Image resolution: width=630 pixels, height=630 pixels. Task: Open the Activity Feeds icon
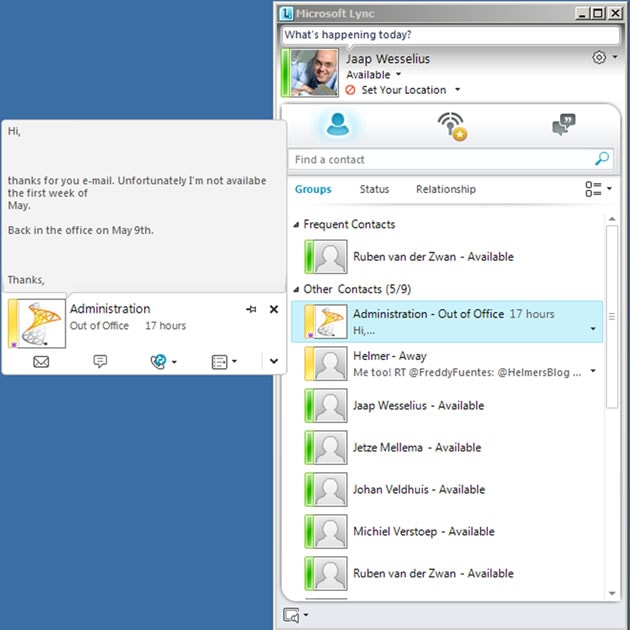tap(452, 126)
